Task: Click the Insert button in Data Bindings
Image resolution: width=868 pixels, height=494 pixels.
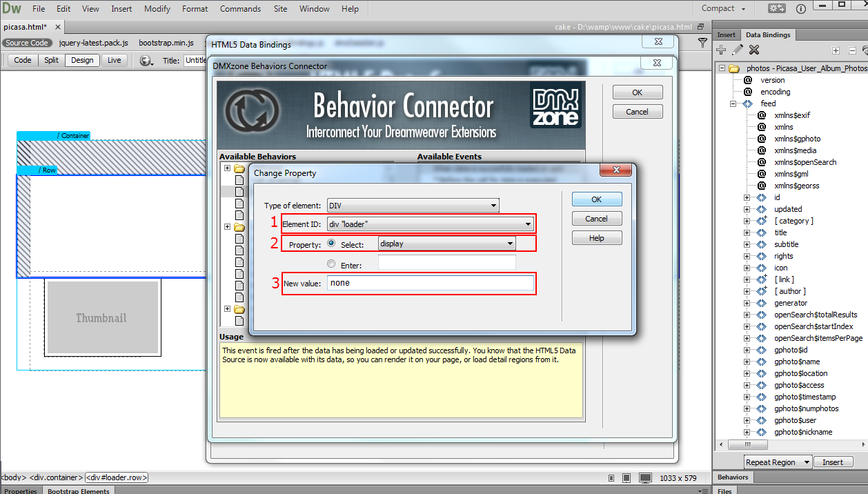Action: click(833, 462)
